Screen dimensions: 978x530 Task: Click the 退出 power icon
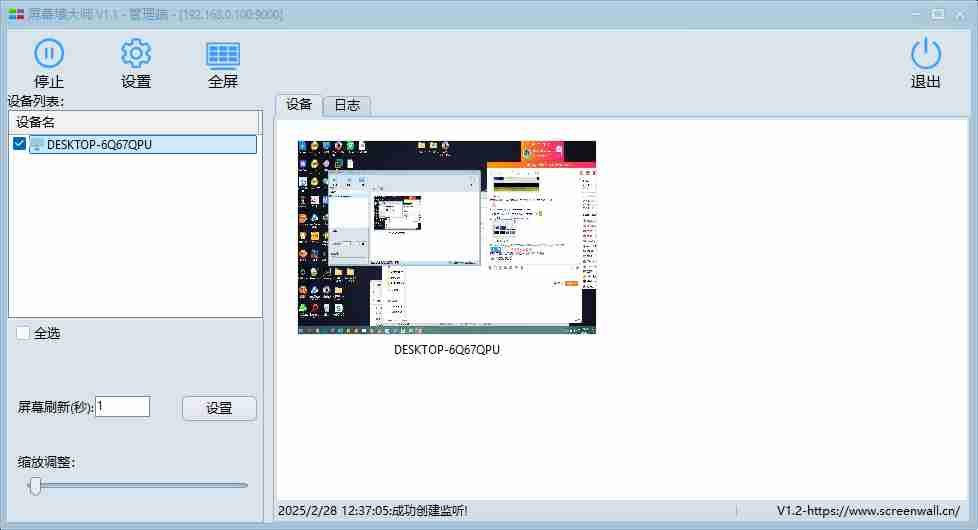[x=925, y=54]
